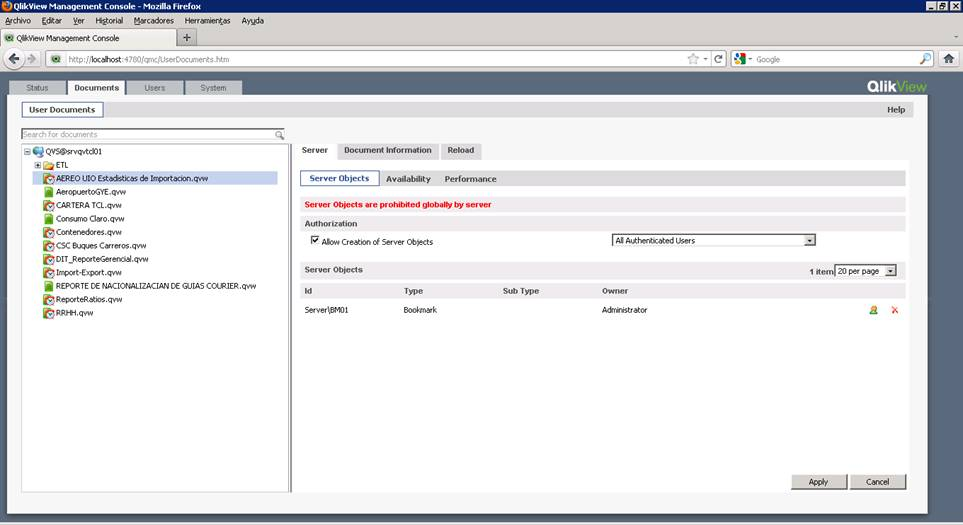Screen dimensions: 963x525
Task: Click the change owner user icon
Action: tap(873, 310)
